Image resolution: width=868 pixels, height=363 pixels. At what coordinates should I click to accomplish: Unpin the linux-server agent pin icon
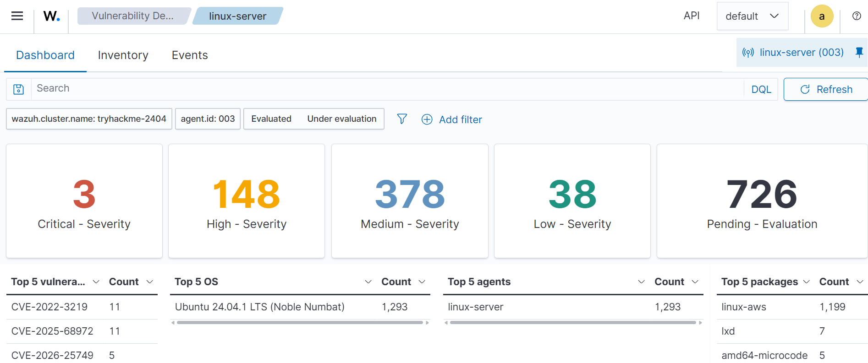[x=859, y=52]
